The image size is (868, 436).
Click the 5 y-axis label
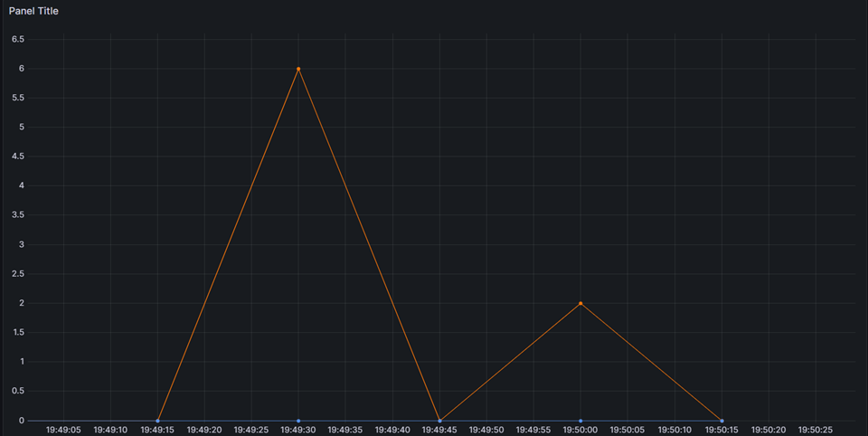coord(22,127)
